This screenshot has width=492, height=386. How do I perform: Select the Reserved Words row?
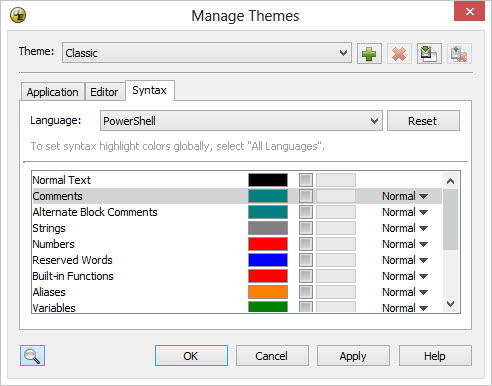point(237,260)
